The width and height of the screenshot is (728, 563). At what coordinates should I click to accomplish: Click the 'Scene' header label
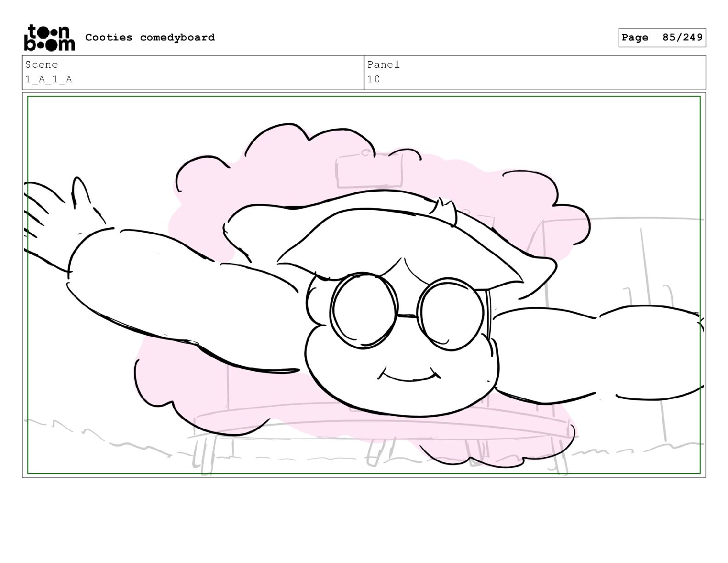click(x=41, y=64)
